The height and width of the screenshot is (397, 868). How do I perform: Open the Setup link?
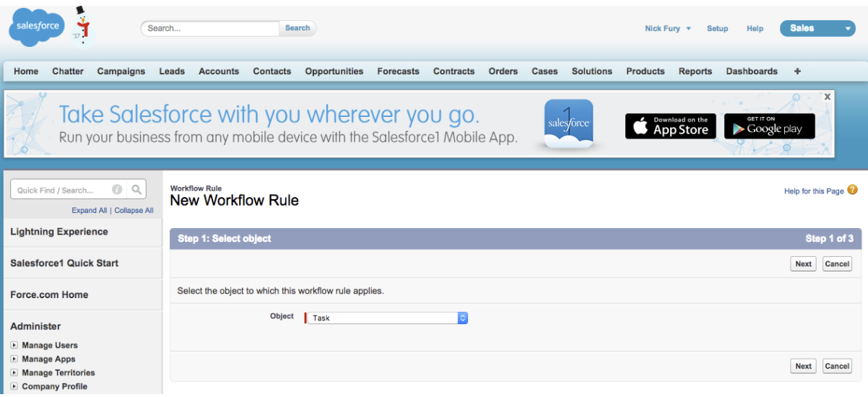(x=717, y=29)
